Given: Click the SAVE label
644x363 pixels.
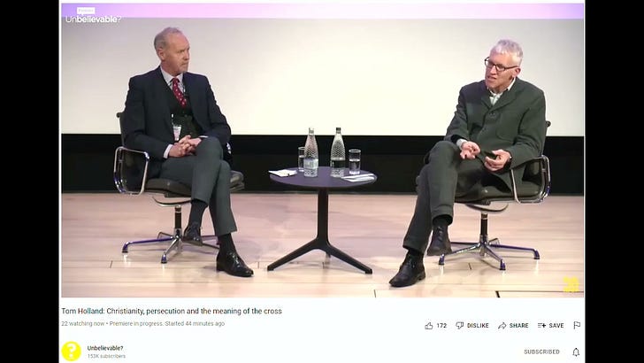Looking at the screenshot, I should pos(556,326).
